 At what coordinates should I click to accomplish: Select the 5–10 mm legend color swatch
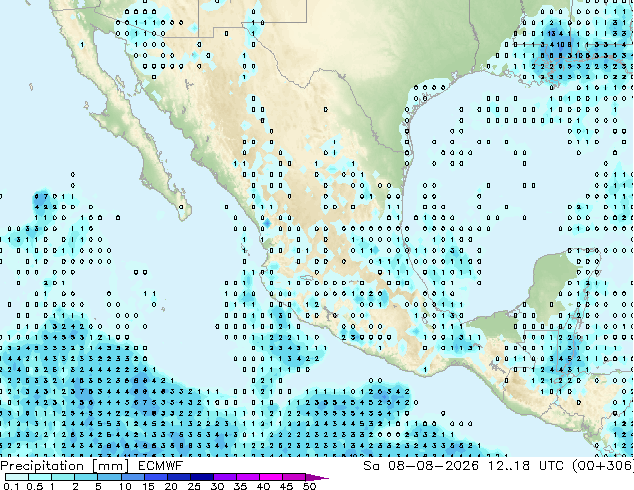tap(110, 477)
